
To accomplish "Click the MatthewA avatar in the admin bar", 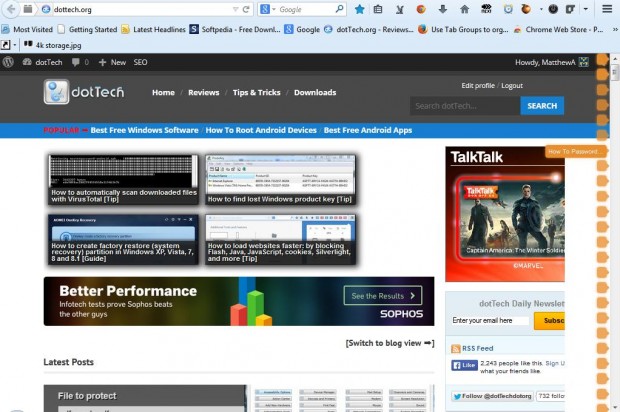I will 584,62.
